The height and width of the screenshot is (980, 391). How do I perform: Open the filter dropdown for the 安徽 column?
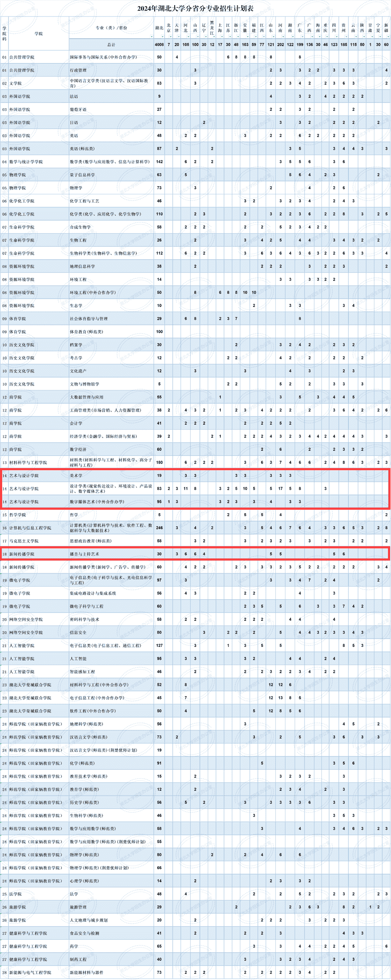tap(248, 37)
